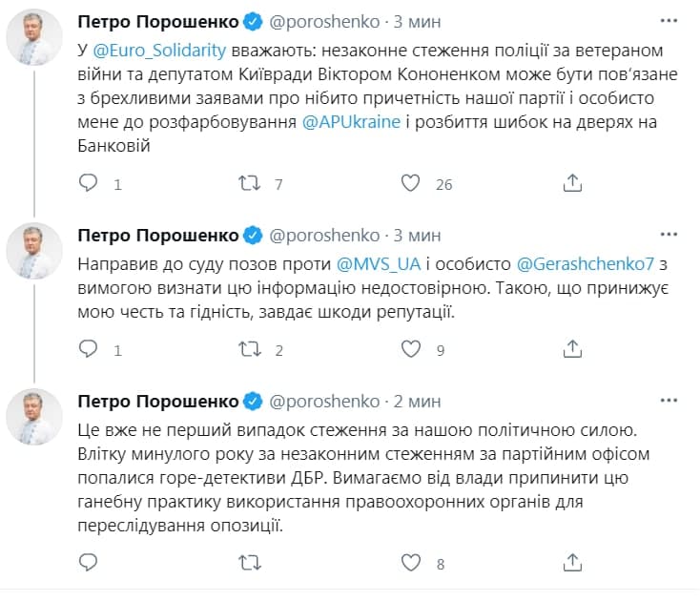Reply to the second tweet mentioning MVS_UA

[87, 350]
